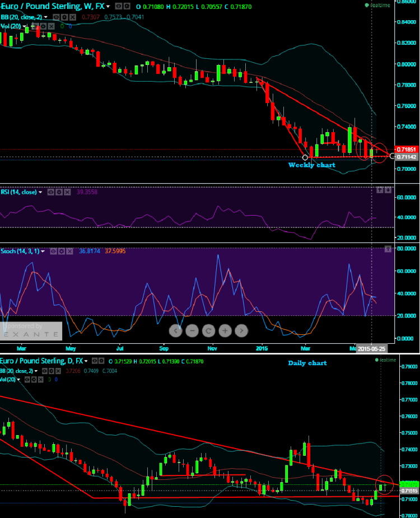Hide the RSI indicator with eye icon
The image size is (420, 518).
(x=50, y=192)
